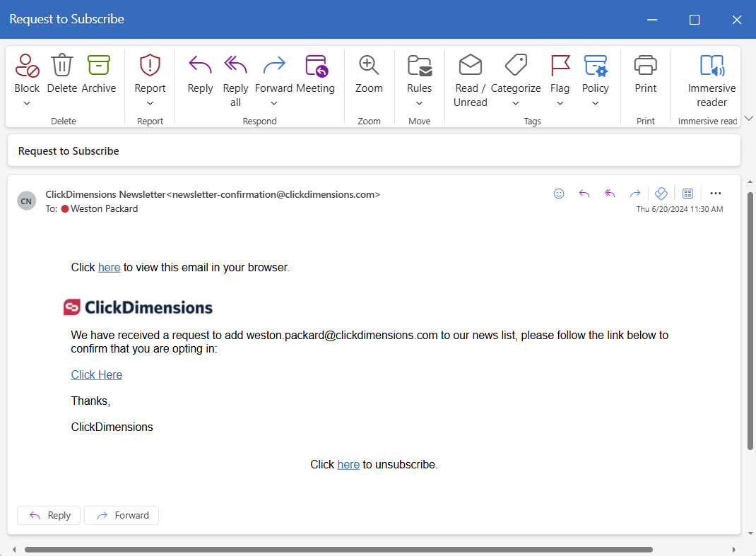Viewport: 756px width, 556px height.
Task: Minimize the message window
Action: (652, 20)
